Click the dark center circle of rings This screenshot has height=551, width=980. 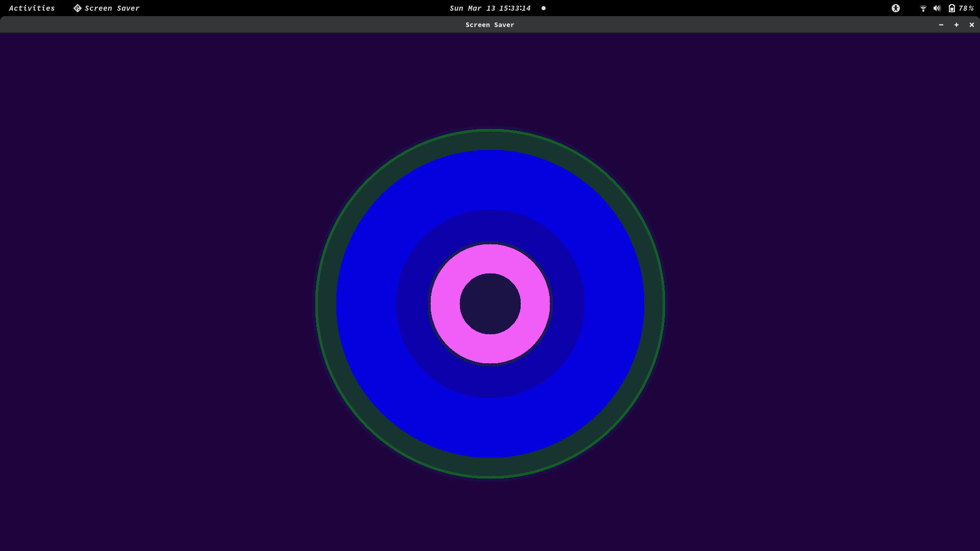click(490, 304)
